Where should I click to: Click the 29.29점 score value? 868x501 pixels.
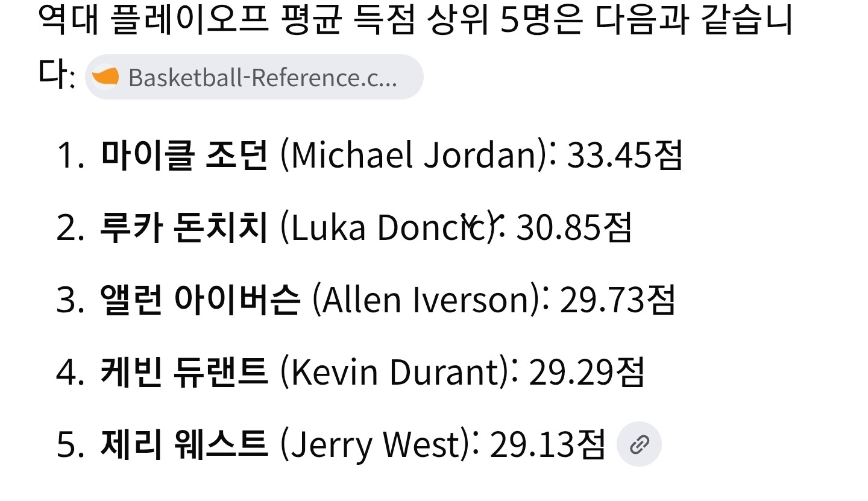587,373
